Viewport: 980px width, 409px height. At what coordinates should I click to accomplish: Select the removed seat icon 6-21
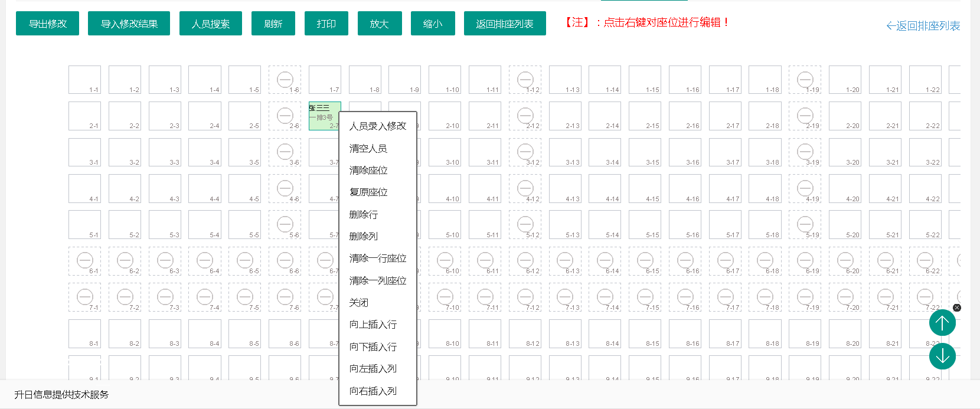point(886,260)
